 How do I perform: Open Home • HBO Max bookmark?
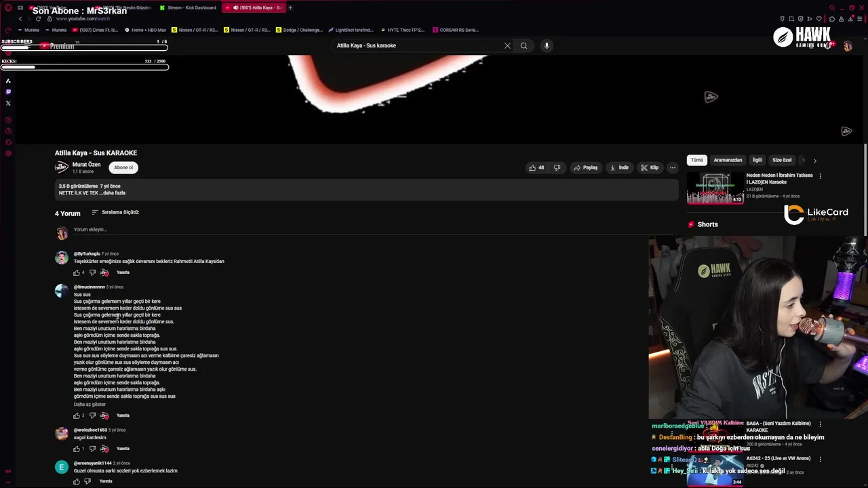pyautogui.click(x=146, y=30)
